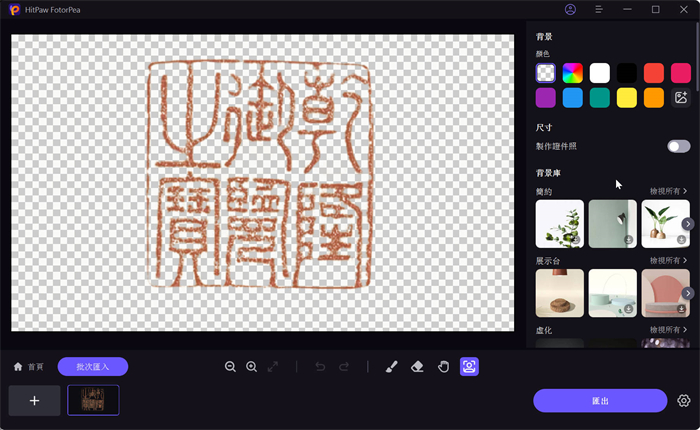Choose the blue background color
This screenshot has height=430, width=700.
[573, 98]
